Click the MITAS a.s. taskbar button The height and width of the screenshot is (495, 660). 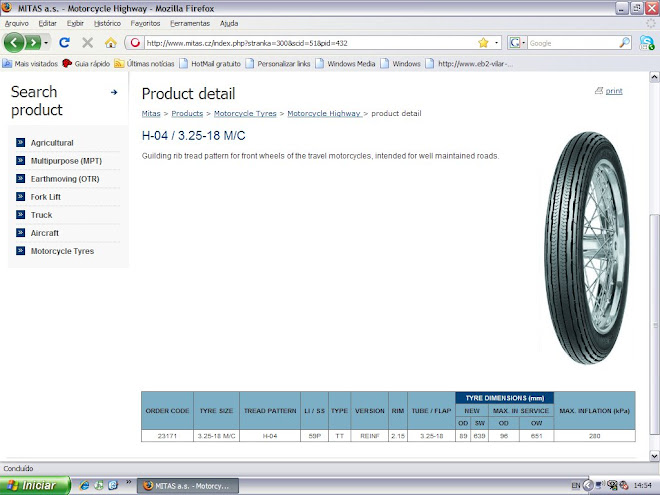click(188, 486)
